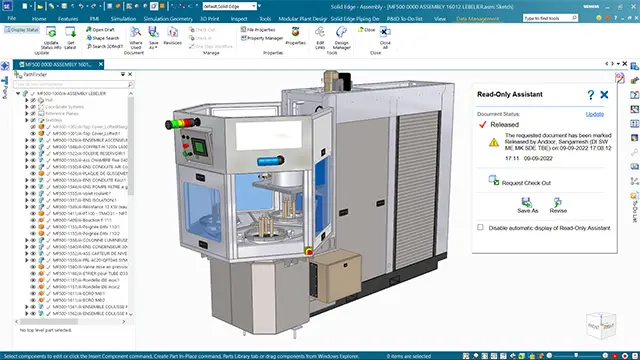
Task: Click the New document icon in quick access
Action: (x=25, y=6)
